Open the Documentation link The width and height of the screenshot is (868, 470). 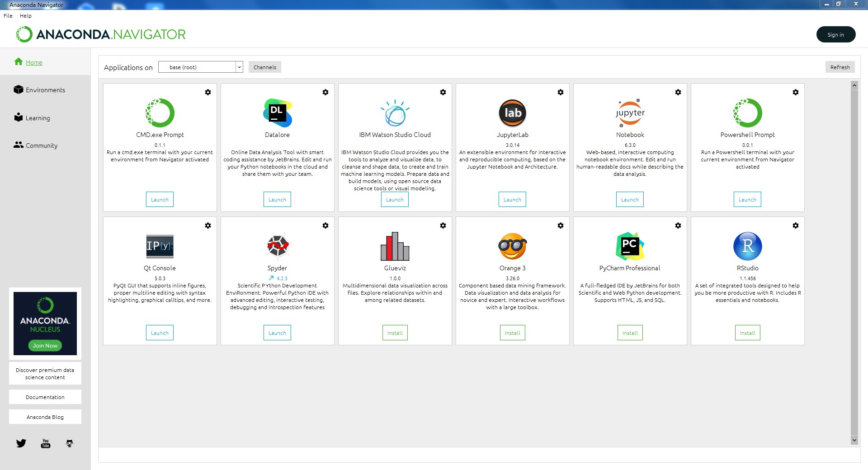[x=45, y=397]
